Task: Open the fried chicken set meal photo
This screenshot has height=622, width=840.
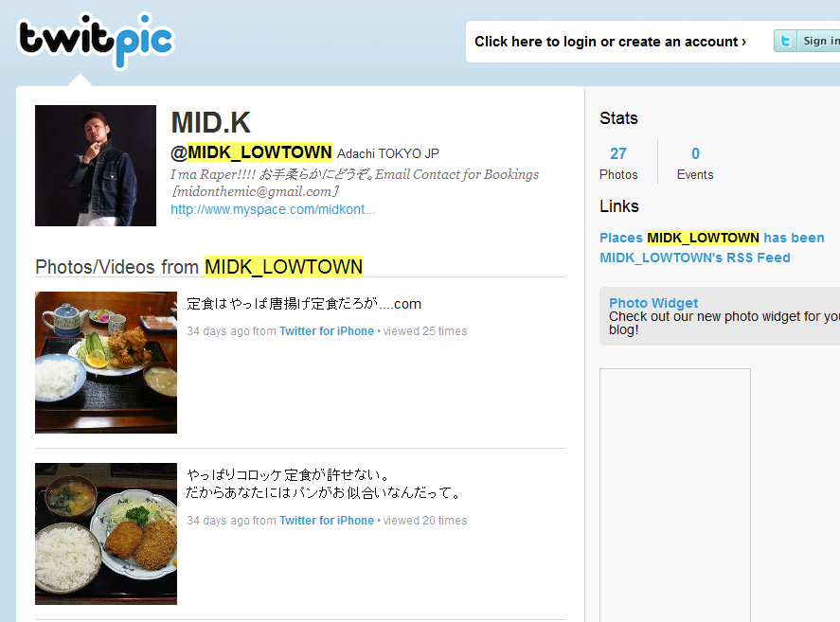Action: coord(106,363)
